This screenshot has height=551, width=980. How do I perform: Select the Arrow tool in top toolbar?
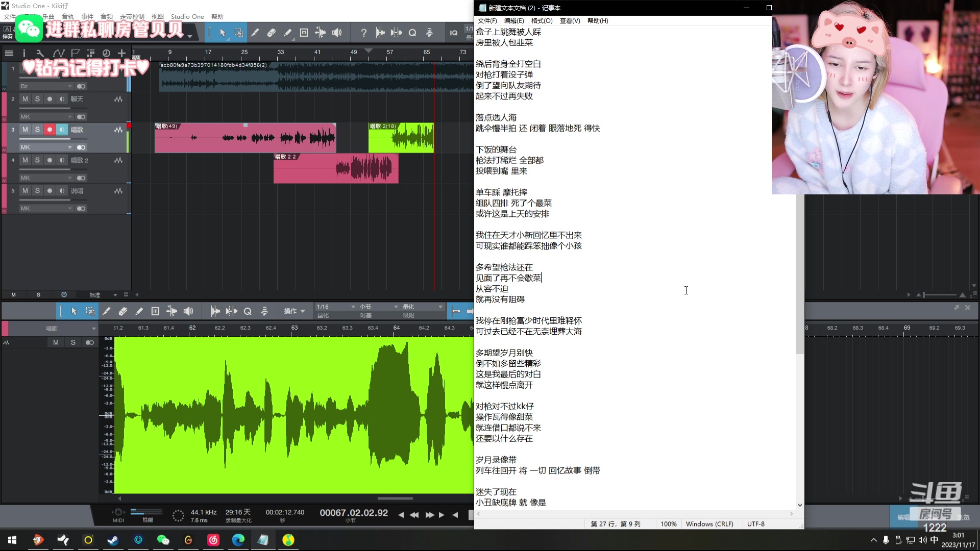223,33
